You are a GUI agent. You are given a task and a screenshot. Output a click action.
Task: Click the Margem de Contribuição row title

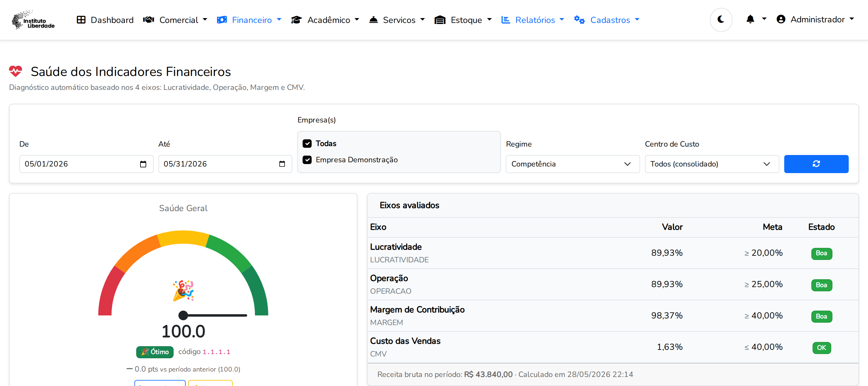[x=417, y=309]
